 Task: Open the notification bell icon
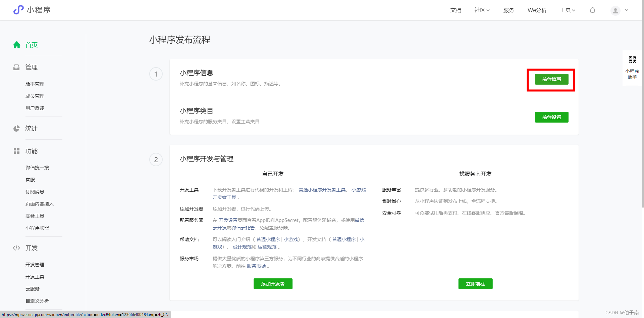point(592,10)
